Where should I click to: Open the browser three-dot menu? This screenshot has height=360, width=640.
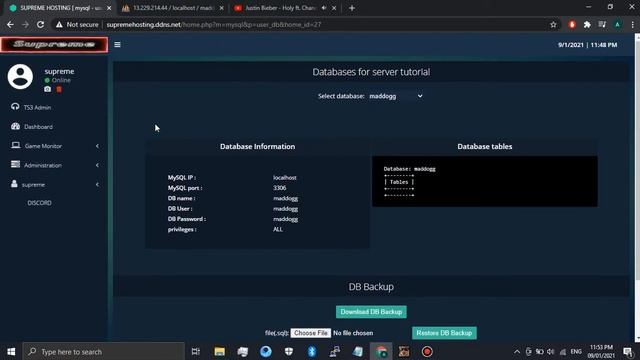tap(632, 24)
